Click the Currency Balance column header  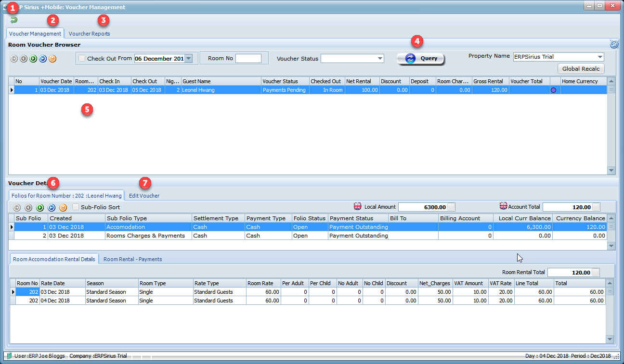[580, 218]
